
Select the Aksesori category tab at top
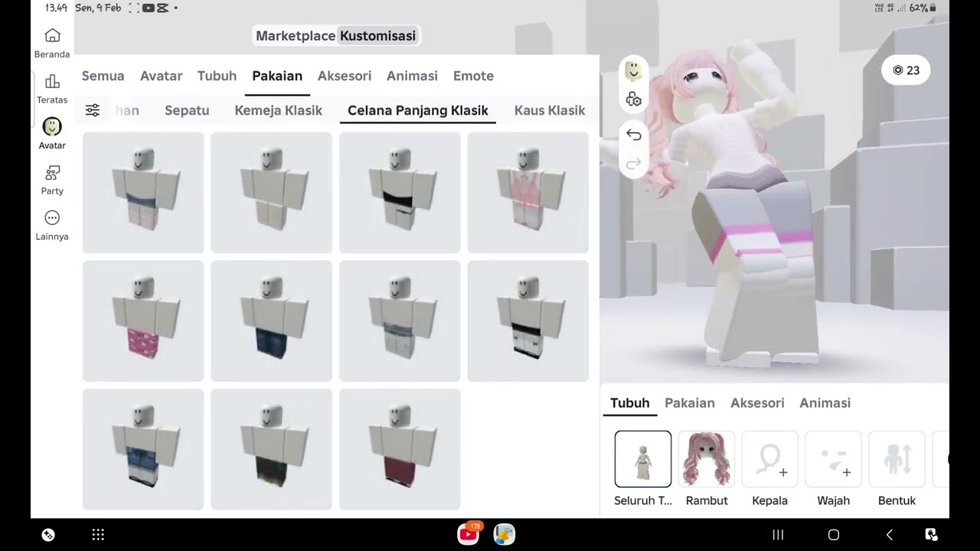(345, 76)
